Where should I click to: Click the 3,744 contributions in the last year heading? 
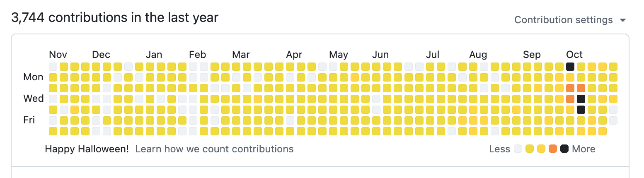[x=115, y=18]
